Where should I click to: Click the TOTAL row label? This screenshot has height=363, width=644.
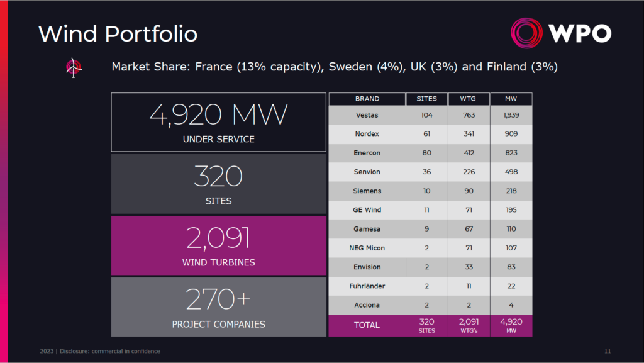367,325
